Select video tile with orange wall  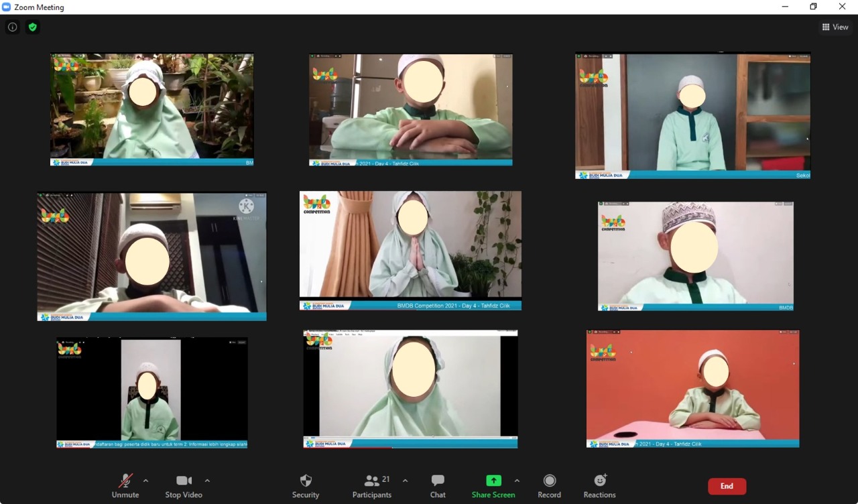click(x=692, y=389)
